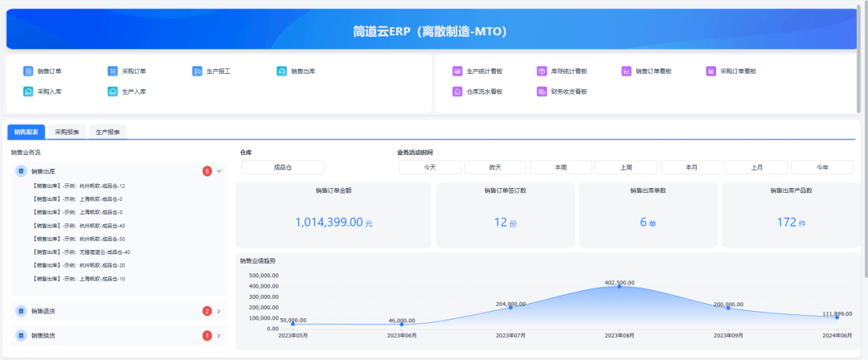Image resolution: width=868 pixels, height=360 pixels.
Task: Collapse the 销售出库 list chevron
Action: [x=219, y=171]
